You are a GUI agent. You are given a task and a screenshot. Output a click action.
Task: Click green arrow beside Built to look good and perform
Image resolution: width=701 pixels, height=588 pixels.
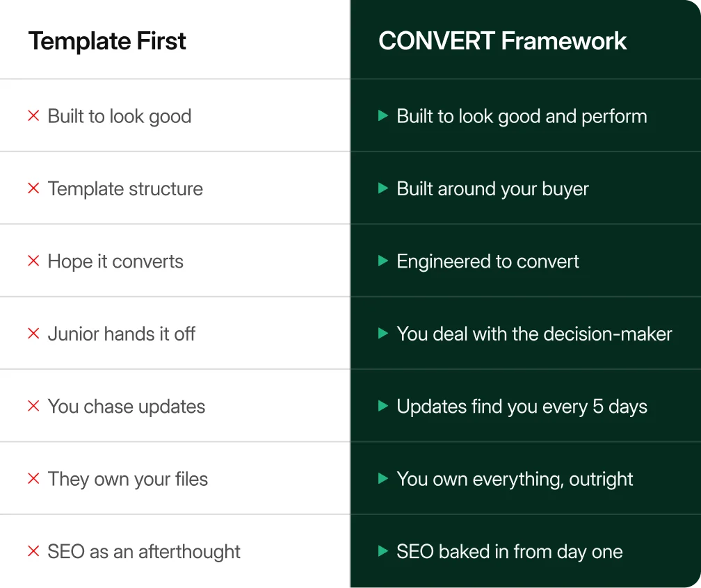pyautogui.click(x=383, y=115)
